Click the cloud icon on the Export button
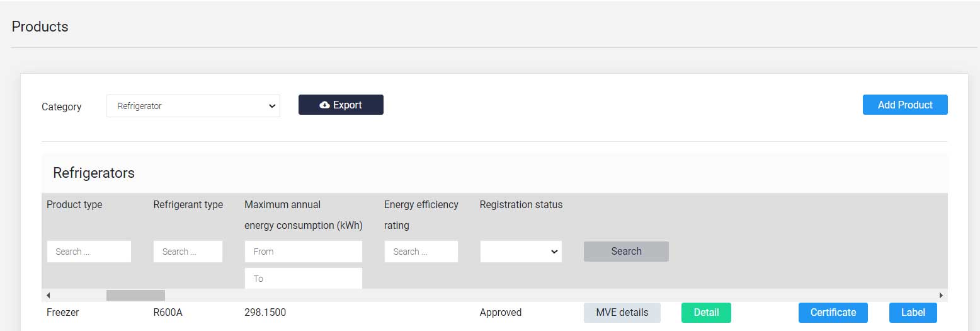This screenshot has height=331, width=980. click(x=324, y=105)
